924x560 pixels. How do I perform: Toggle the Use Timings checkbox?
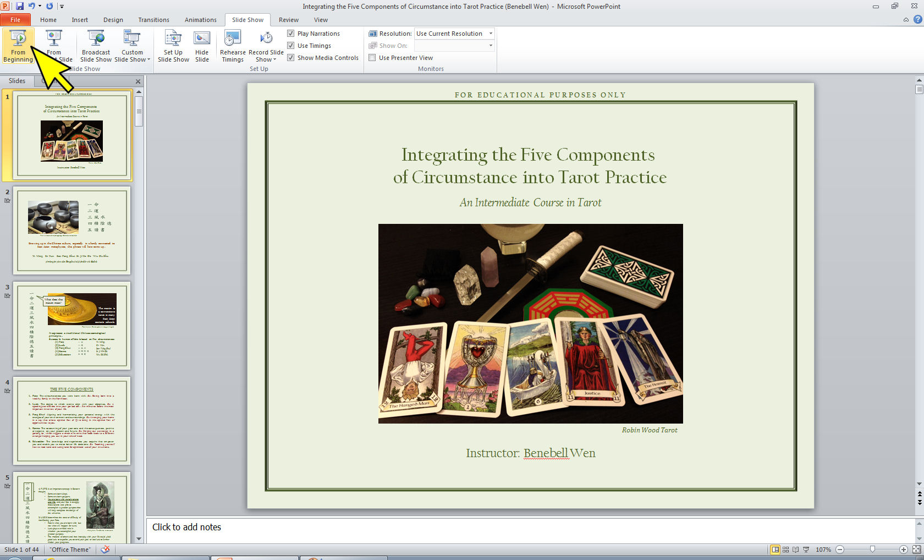(291, 46)
